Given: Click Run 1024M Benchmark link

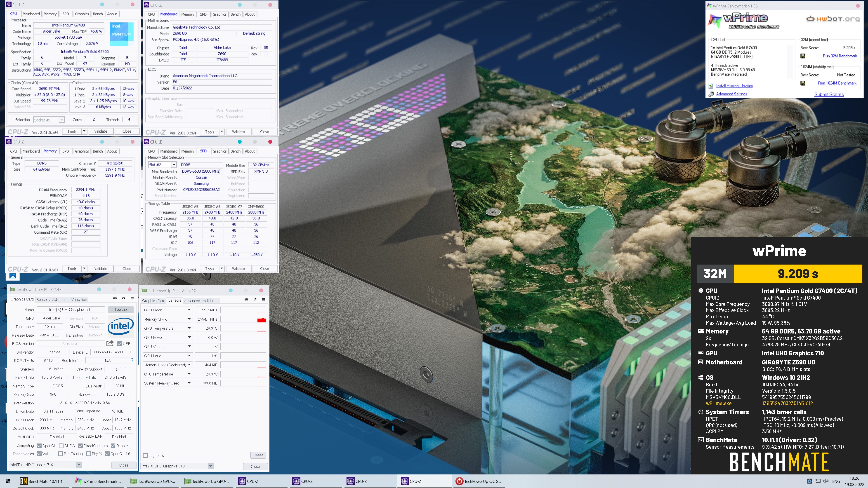Looking at the screenshot, I should tap(837, 83).
